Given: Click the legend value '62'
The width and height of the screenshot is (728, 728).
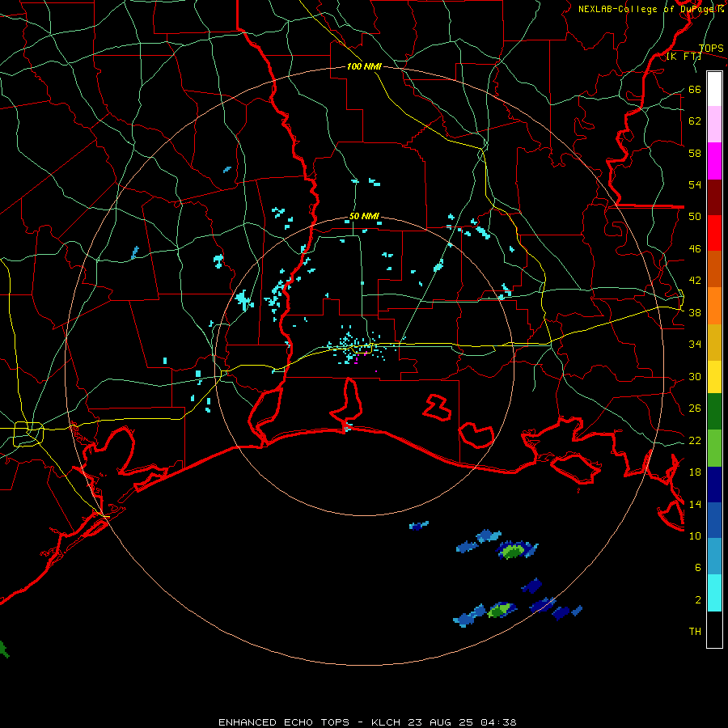Looking at the screenshot, I should pyautogui.click(x=695, y=121).
